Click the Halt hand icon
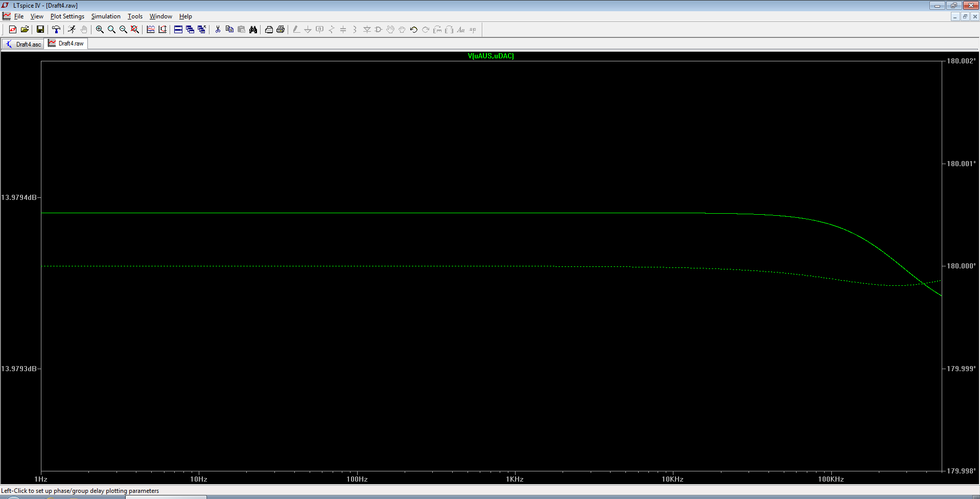This screenshot has width=980, height=499. (x=84, y=30)
